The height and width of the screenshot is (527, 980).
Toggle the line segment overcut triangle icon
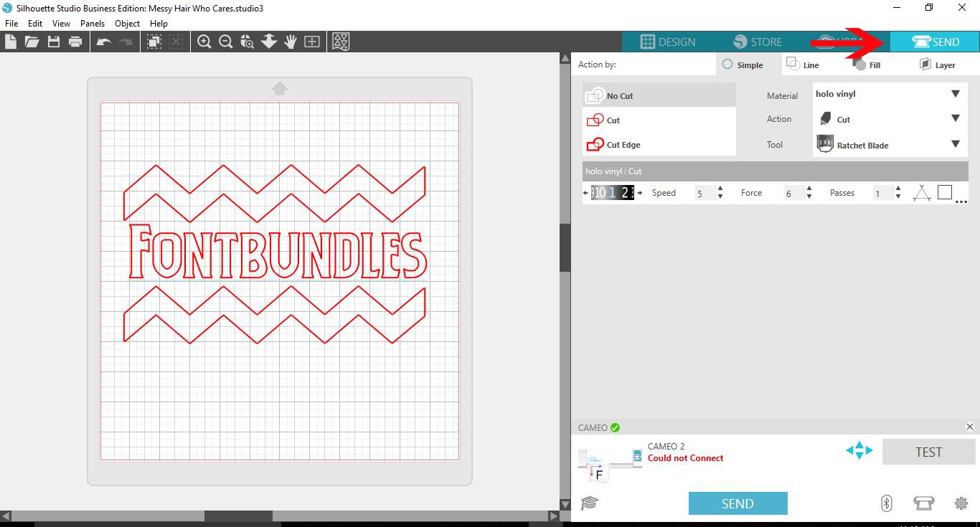tap(922, 192)
